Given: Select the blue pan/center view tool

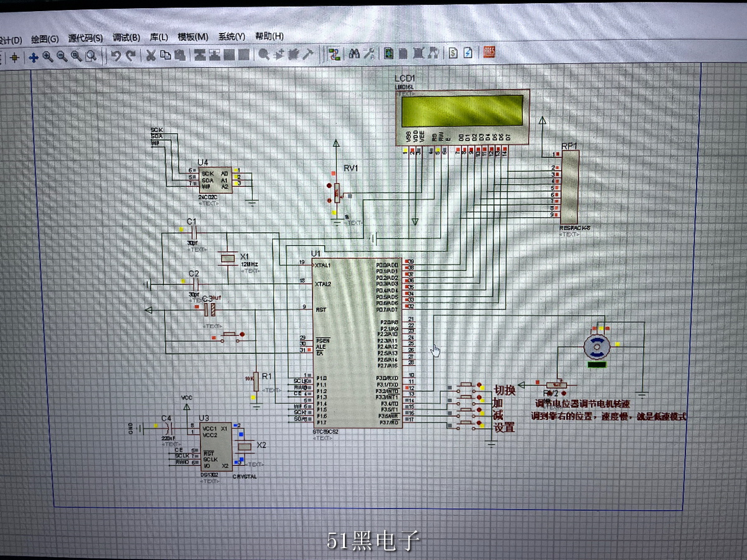Looking at the screenshot, I should (33, 57).
